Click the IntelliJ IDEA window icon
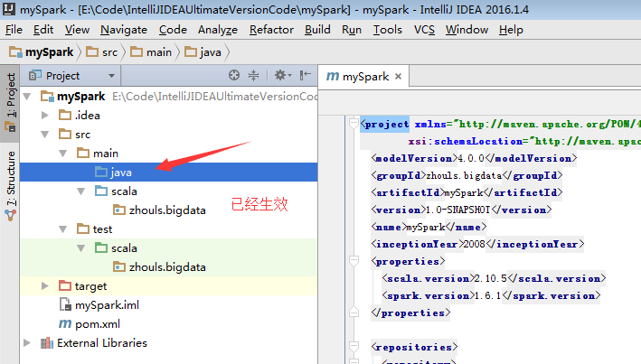Screen dimensions: 641x364 8,8
